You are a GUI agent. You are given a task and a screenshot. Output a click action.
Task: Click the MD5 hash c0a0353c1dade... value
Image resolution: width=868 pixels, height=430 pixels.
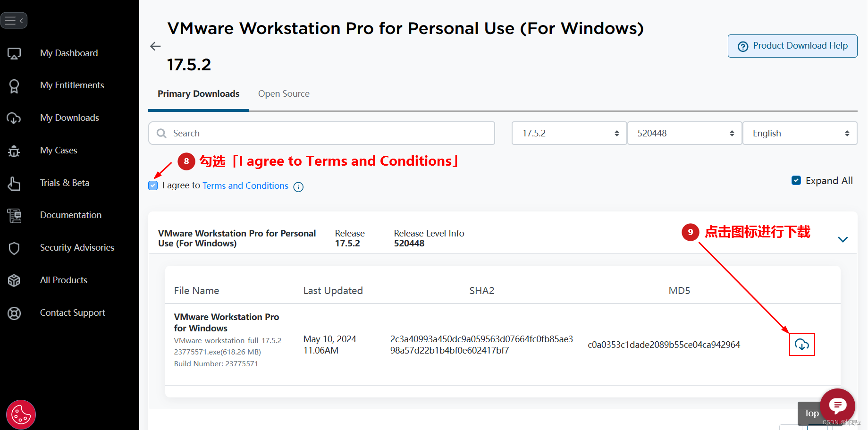tap(664, 345)
